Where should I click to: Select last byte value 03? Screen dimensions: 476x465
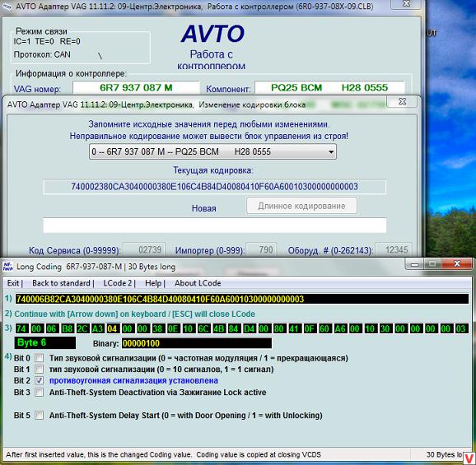461,328
